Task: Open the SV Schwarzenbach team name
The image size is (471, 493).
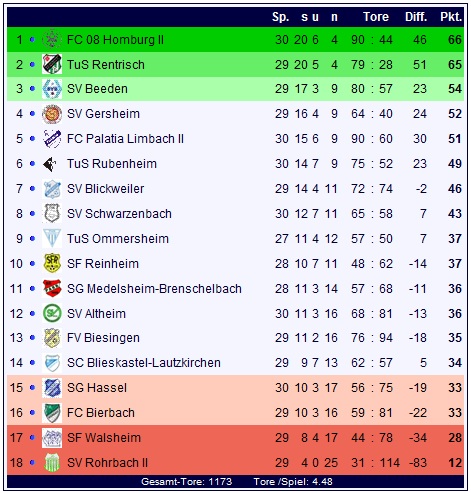Action: click(x=119, y=214)
